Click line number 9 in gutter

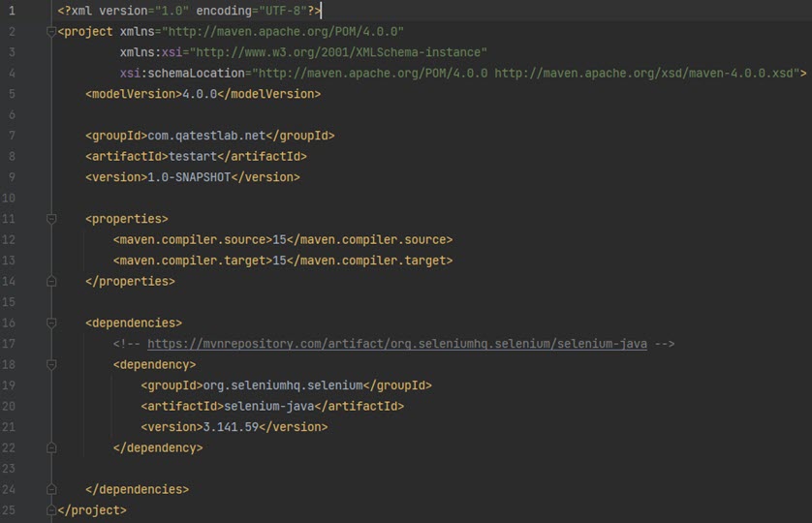pos(12,177)
